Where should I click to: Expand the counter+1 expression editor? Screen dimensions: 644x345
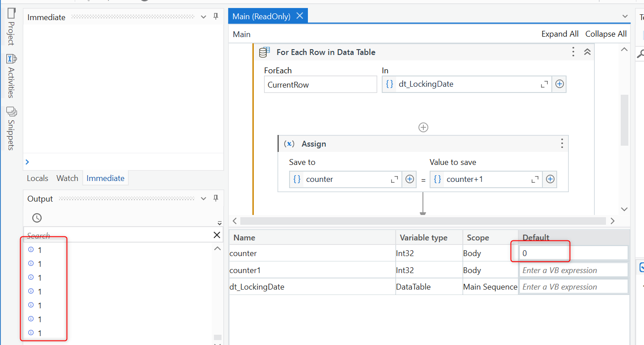(x=535, y=179)
